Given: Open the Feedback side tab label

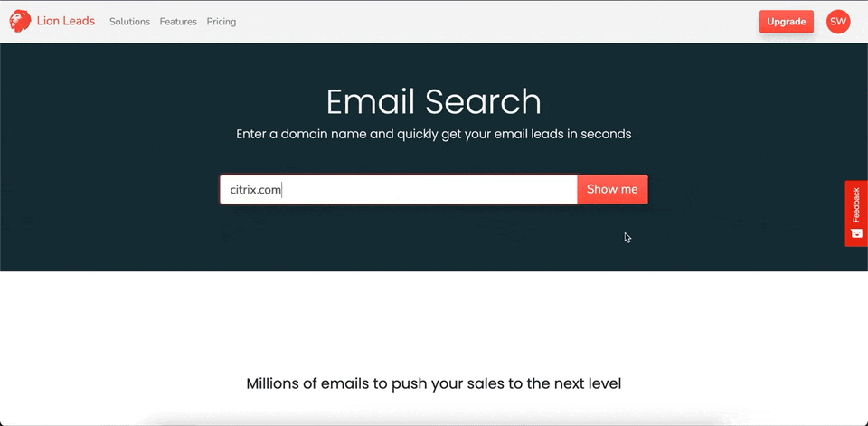Looking at the screenshot, I should pos(856,204).
